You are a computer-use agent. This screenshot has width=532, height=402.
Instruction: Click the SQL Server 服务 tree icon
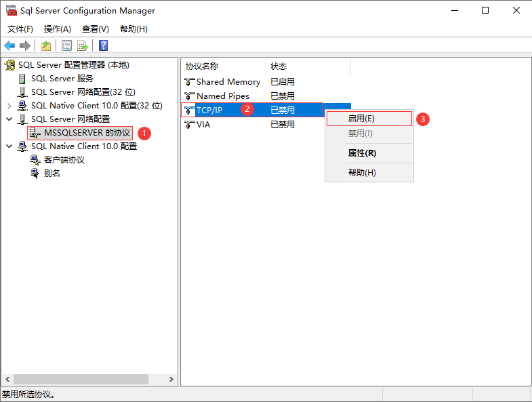(x=22, y=79)
